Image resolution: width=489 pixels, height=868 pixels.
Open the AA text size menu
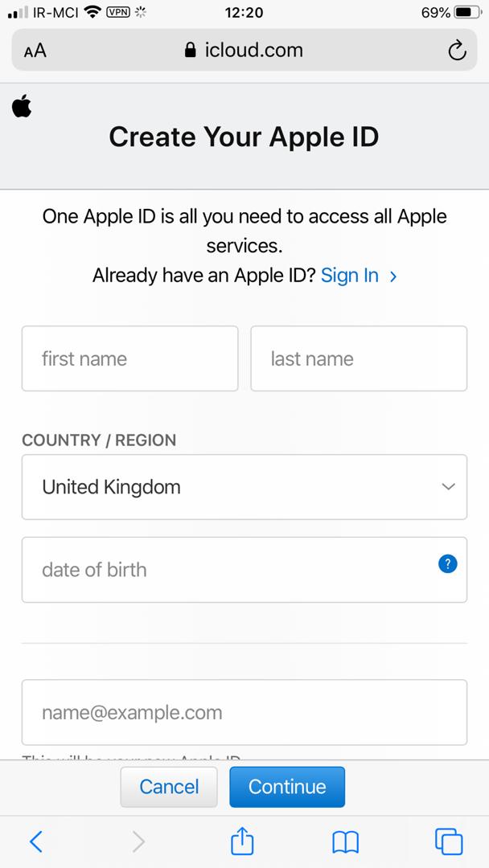[x=35, y=51]
